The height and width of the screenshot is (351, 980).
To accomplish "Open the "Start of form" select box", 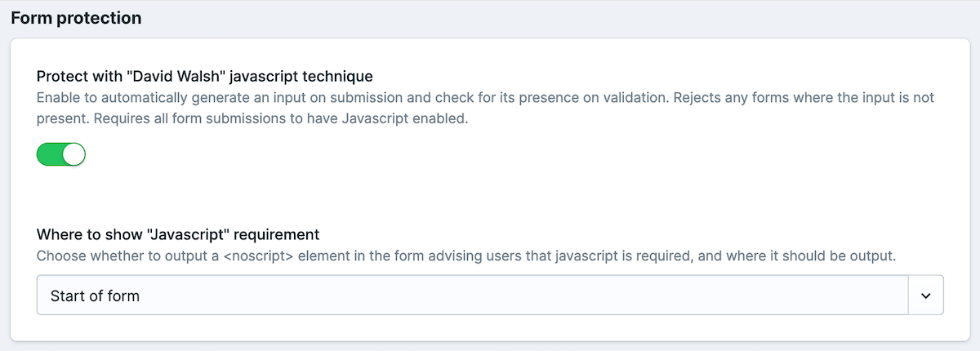I will tap(490, 295).
